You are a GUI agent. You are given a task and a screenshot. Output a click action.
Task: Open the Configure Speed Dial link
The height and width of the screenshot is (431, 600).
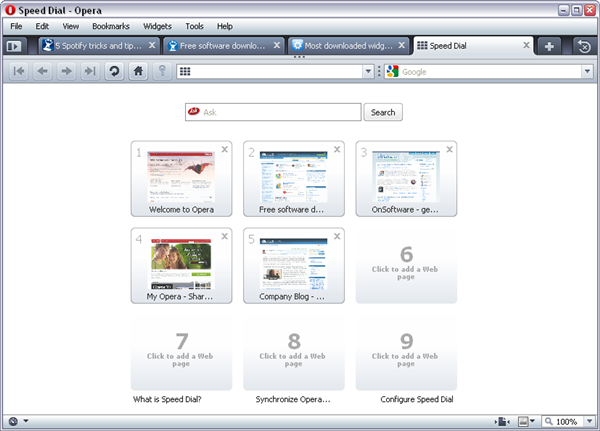click(417, 399)
